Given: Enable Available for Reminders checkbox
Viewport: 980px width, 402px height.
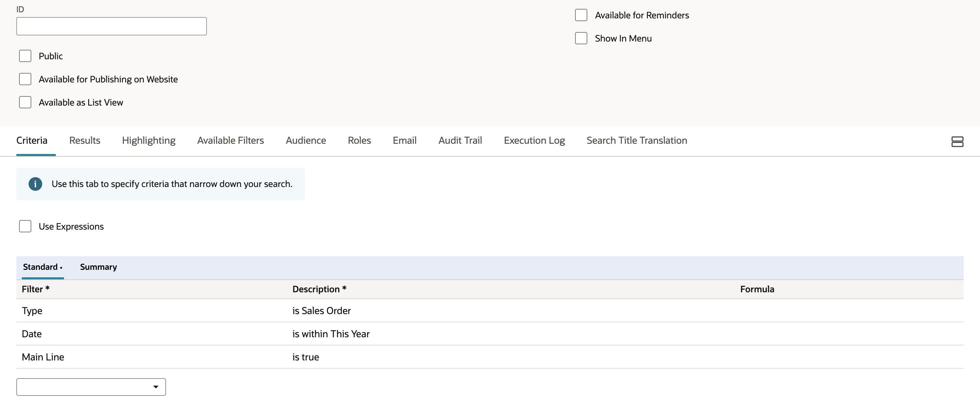Looking at the screenshot, I should (581, 15).
